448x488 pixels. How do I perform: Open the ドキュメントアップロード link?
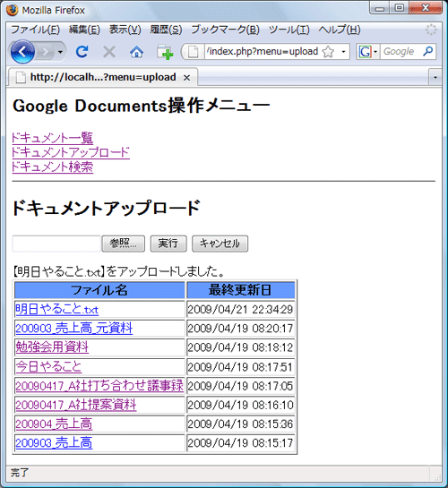[71, 152]
